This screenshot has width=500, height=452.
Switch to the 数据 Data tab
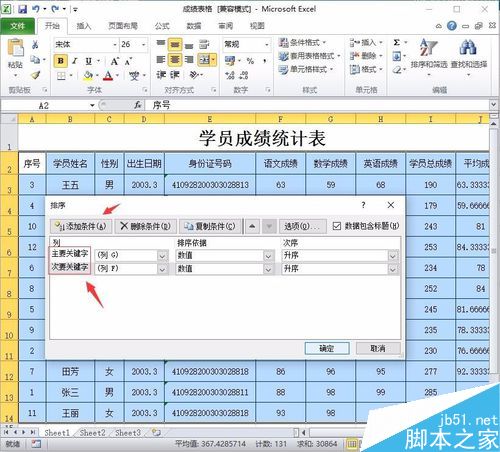click(x=194, y=26)
